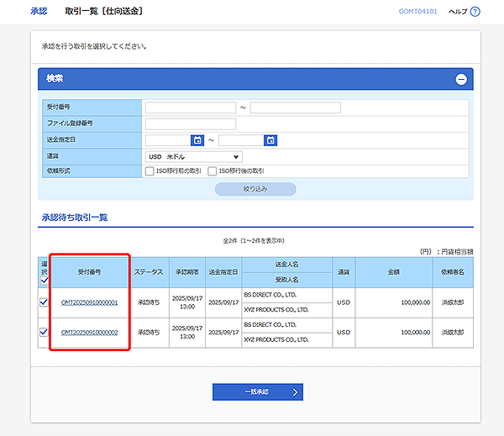Click the ヘルプ text link
This screenshot has height=436, width=504.
coord(458,12)
